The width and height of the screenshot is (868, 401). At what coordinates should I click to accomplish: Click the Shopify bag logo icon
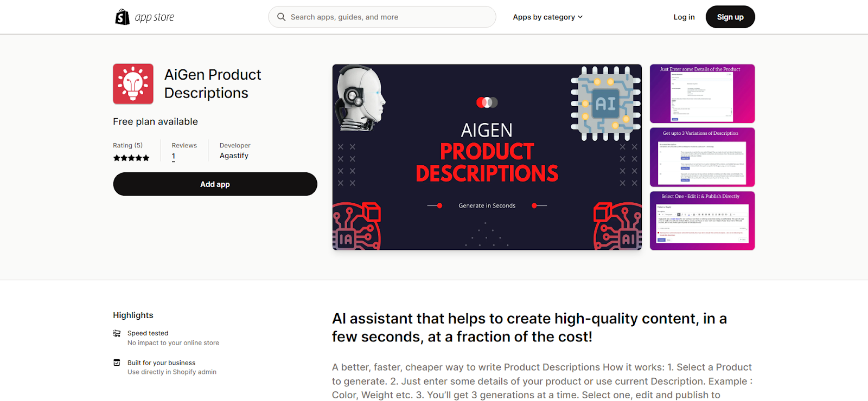coord(122,17)
